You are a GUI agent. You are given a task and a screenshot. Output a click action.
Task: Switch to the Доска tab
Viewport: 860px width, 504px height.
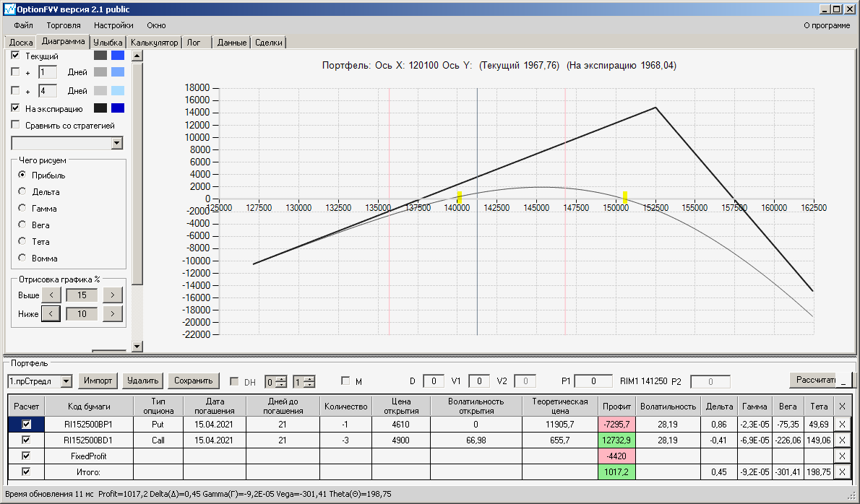[x=21, y=42]
